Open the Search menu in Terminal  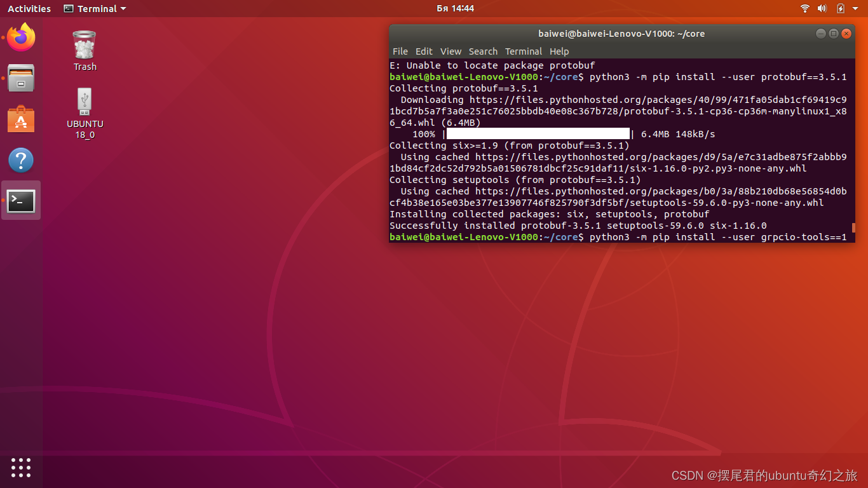(x=483, y=51)
